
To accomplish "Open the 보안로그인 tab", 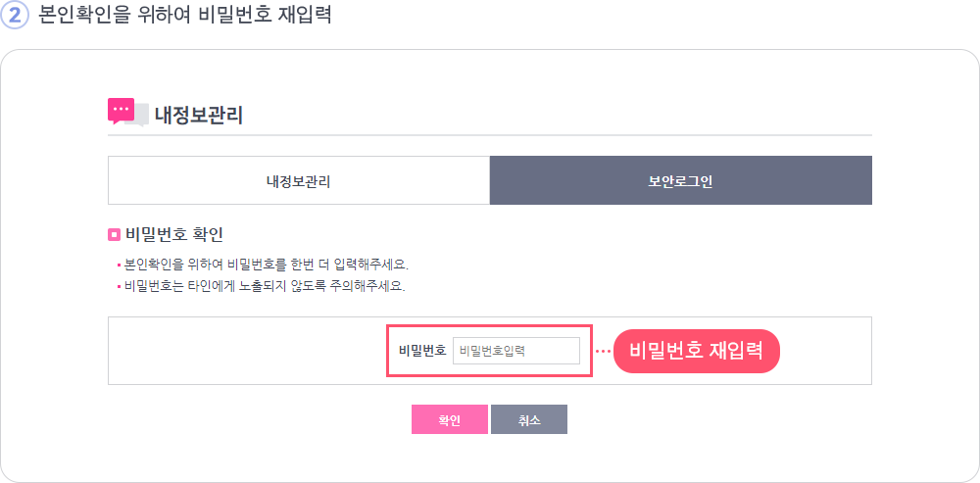I will (x=681, y=180).
